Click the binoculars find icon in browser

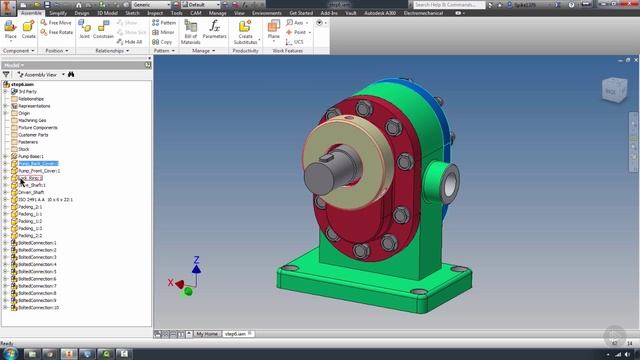[x=71, y=75]
